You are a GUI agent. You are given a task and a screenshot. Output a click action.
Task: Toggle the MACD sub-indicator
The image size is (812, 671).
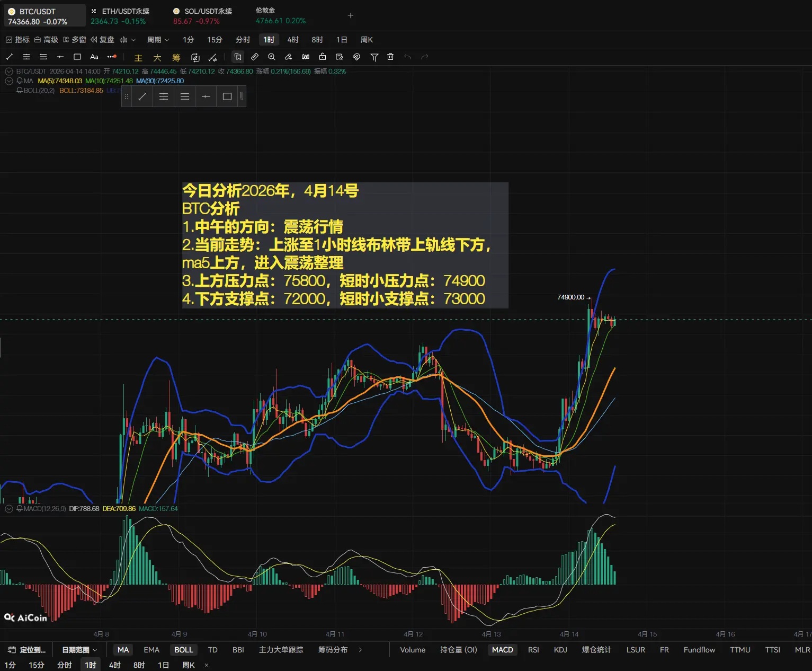coord(503,650)
